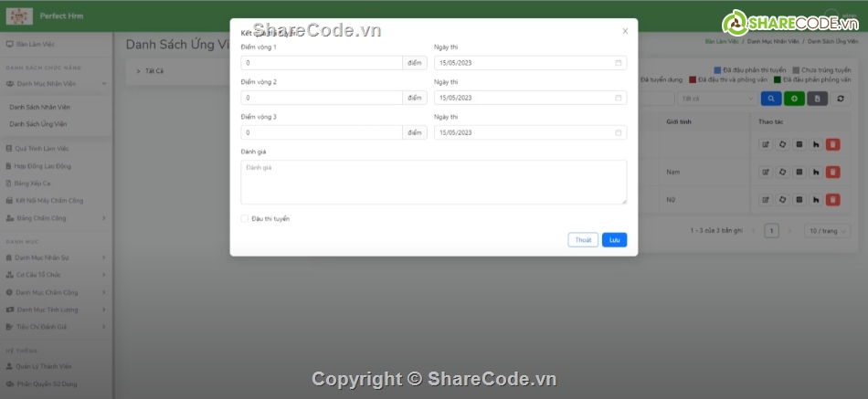Click page 1 pagination button
Screen dimensions: 868x399
coord(772,231)
